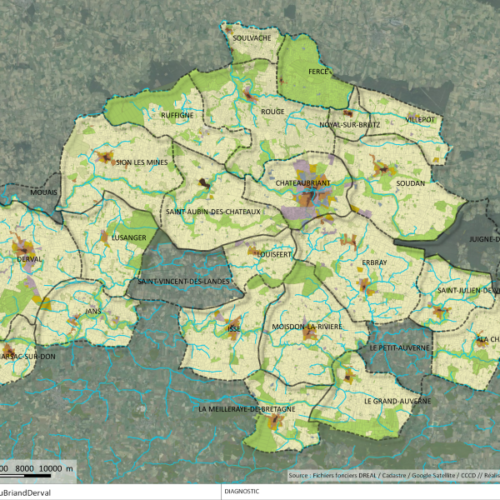Select the ROUGE label
Viewport: 500px width, 500px height.
[272, 112]
